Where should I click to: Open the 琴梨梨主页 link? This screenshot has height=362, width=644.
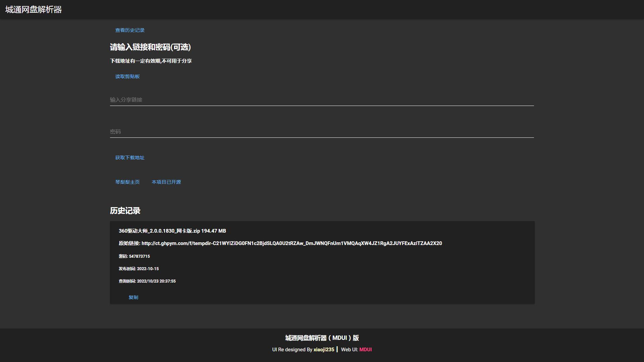tap(127, 182)
